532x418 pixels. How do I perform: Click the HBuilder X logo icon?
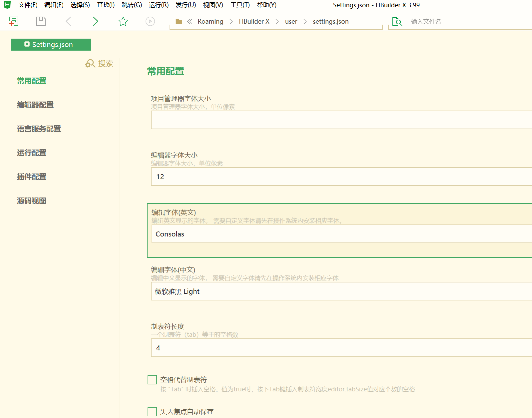7,5
